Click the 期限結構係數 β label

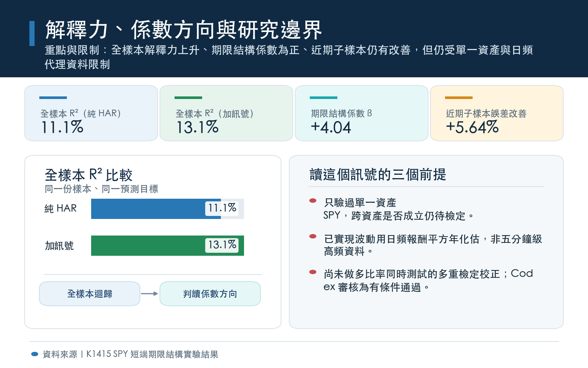point(341,113)
